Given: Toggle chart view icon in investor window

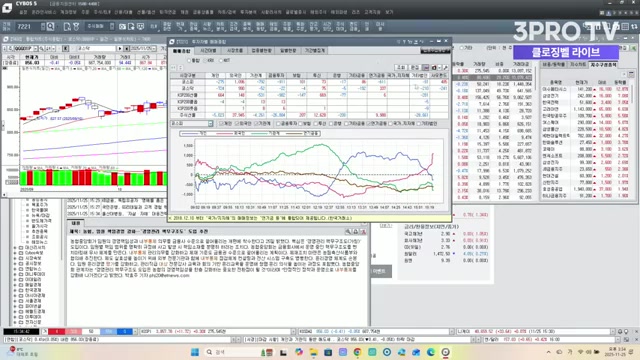Looking at the screenshot, I should [x=426, y=67].
